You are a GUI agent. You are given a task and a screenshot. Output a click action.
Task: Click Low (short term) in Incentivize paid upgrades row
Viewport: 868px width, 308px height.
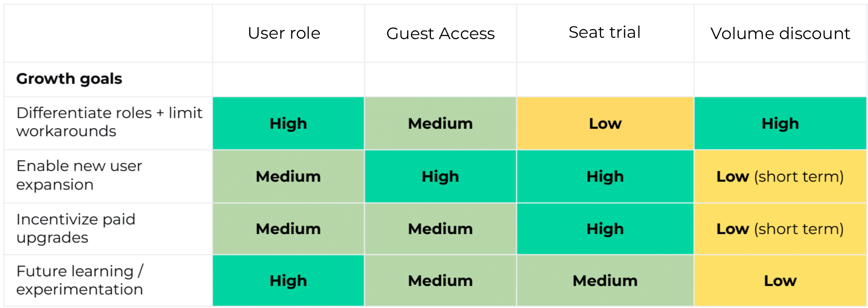pyautogui.click(x=780, y=229)
